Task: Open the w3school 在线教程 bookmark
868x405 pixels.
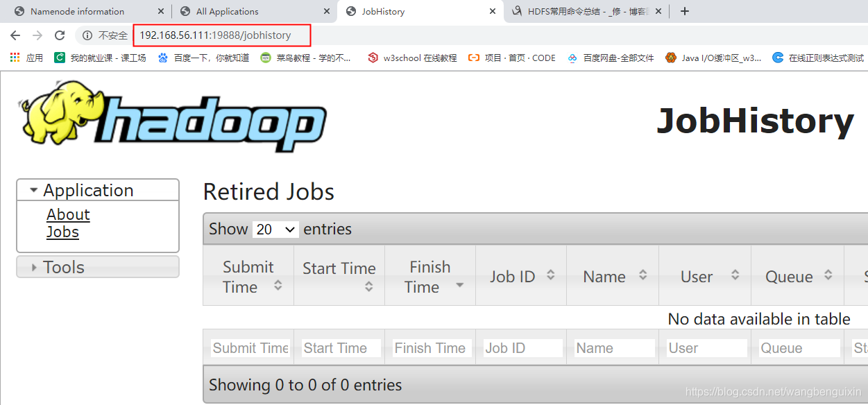Action: point(412,58)
